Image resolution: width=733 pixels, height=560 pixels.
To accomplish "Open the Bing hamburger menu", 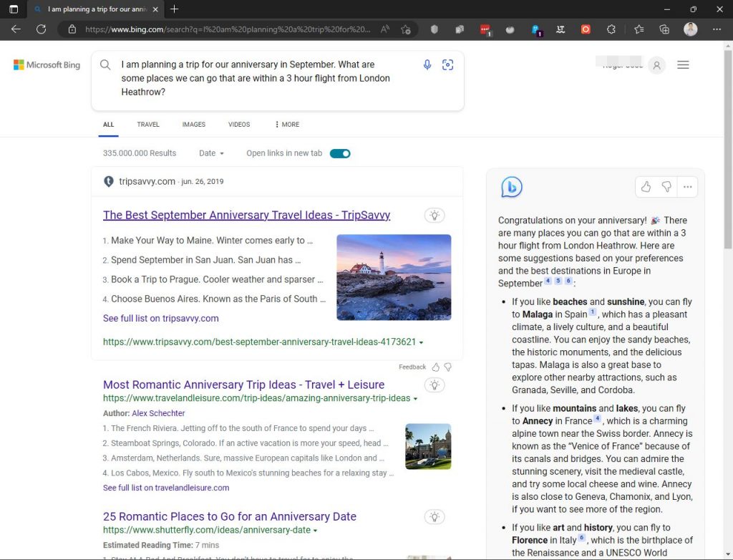I will click(683, 65).
